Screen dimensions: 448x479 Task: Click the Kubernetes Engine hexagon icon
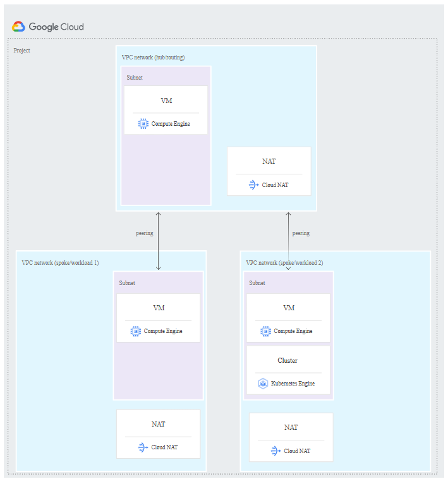(x=263, y=384)
